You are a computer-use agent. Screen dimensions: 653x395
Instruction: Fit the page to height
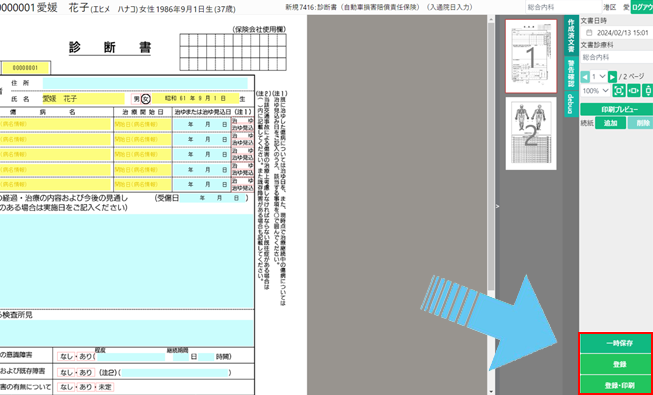point(648,90)
